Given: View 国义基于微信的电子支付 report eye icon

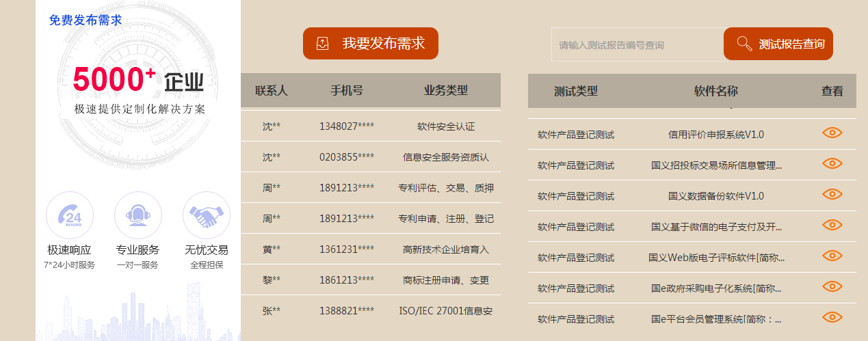Looking at the screenshot, I should coord(832,225).
